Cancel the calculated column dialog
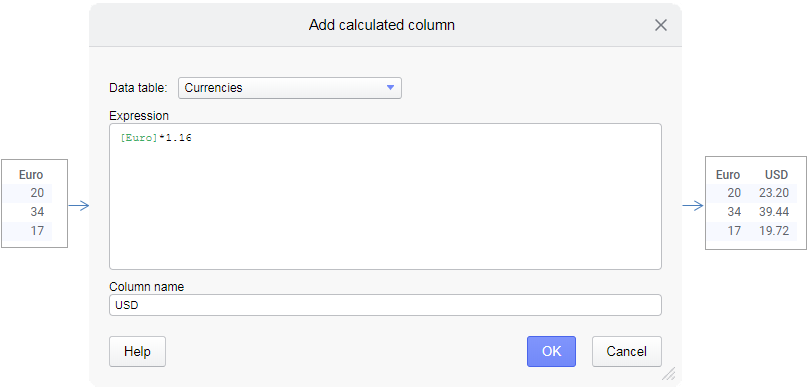This screenshot has width=810, height=390. click(x=627, y=352)
